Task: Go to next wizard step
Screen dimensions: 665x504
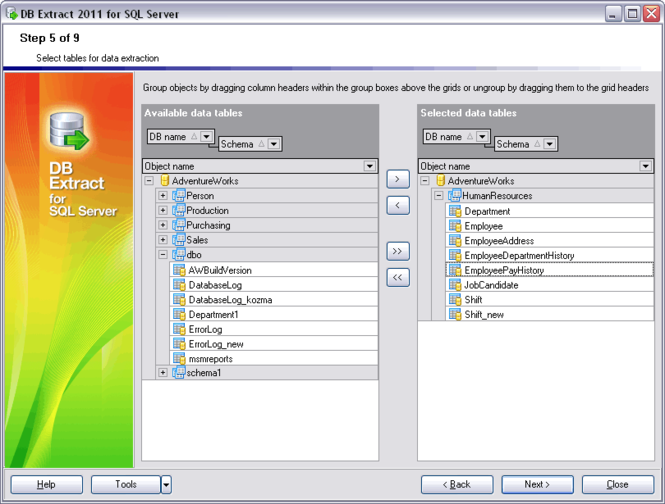Action: click(x=537, y=484)
